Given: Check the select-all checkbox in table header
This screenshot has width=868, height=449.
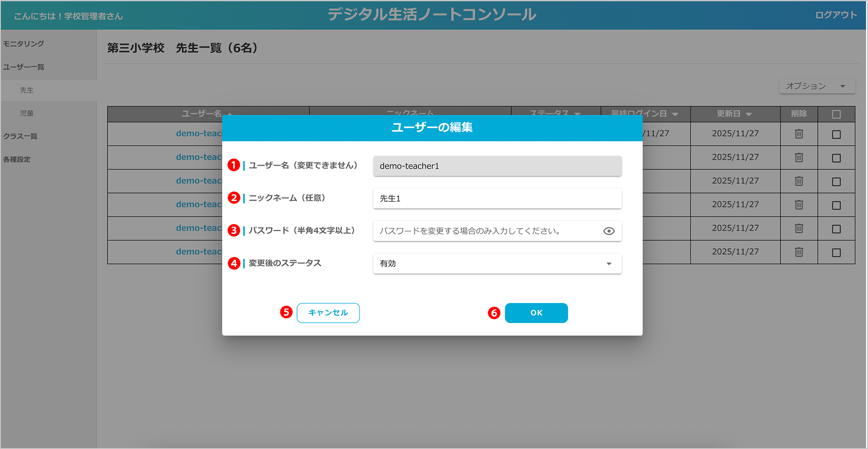Looking at the screenshot, I should 836,114.
